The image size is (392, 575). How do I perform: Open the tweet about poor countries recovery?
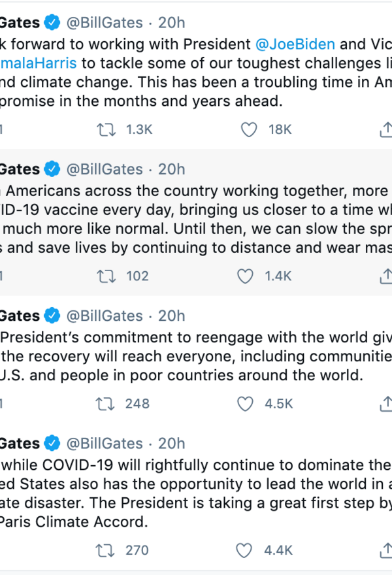[196, 357]
